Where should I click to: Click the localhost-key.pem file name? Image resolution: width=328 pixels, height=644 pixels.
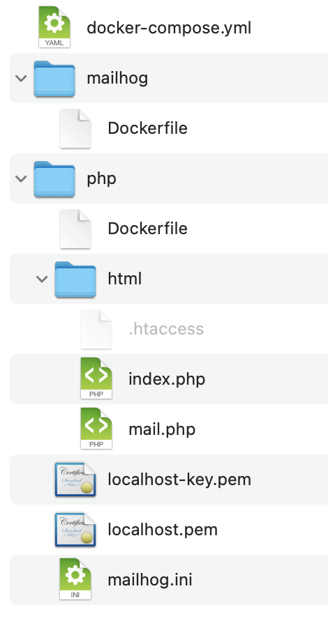click(179, 480)
